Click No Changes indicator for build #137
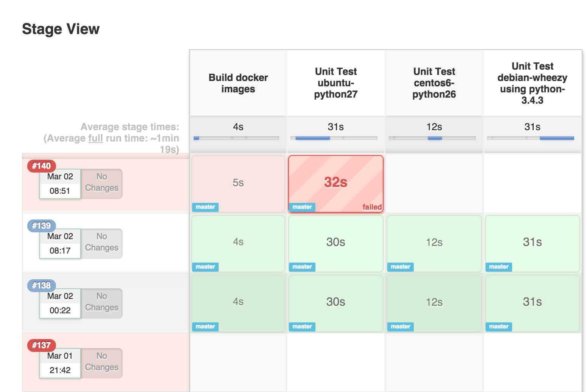The height and width of the screenshot is (392, 587). pos(101,362)
